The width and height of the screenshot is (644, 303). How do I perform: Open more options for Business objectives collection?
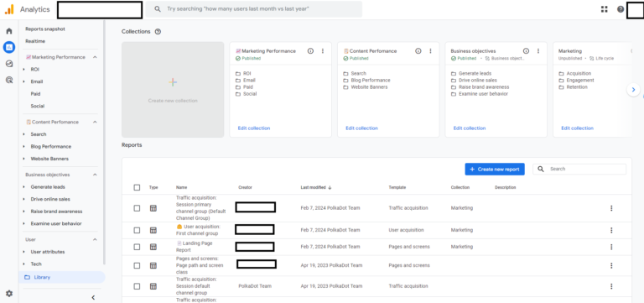538,51
